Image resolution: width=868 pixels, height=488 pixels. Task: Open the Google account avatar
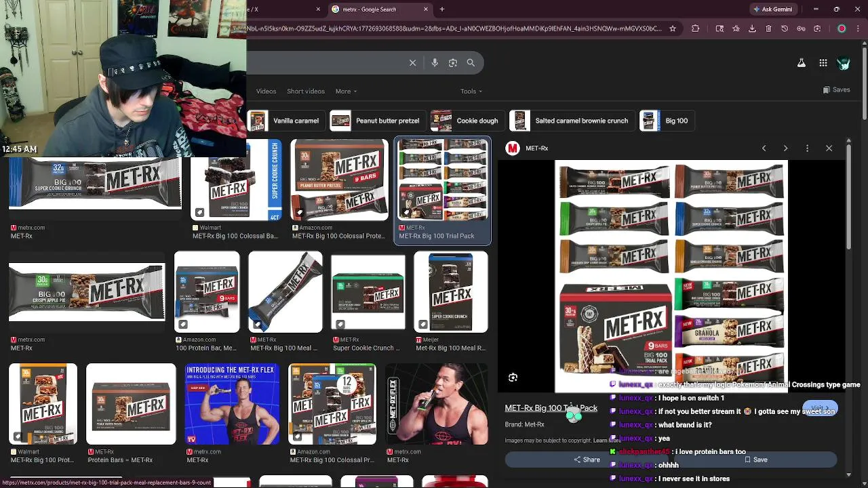click(x=844, y=63)
